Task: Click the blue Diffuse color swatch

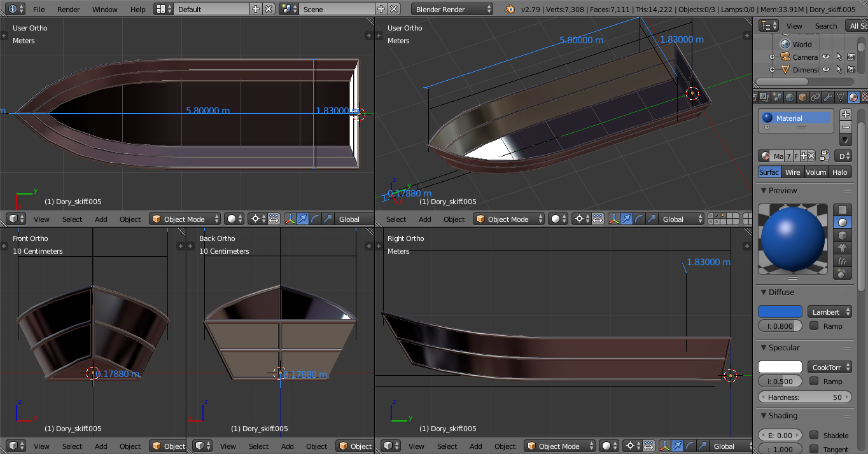Action: (x=780, y=312)
